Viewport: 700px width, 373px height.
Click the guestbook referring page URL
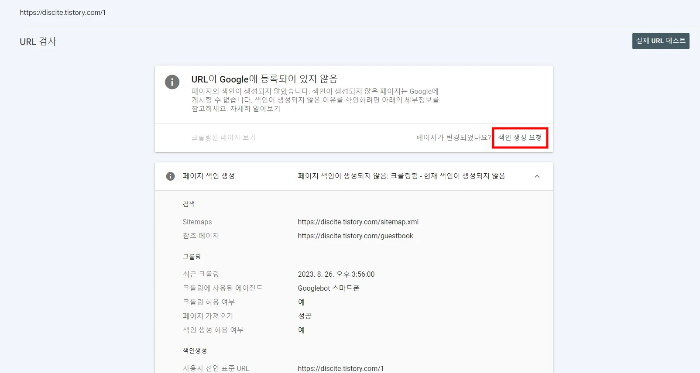coord(355,236)
